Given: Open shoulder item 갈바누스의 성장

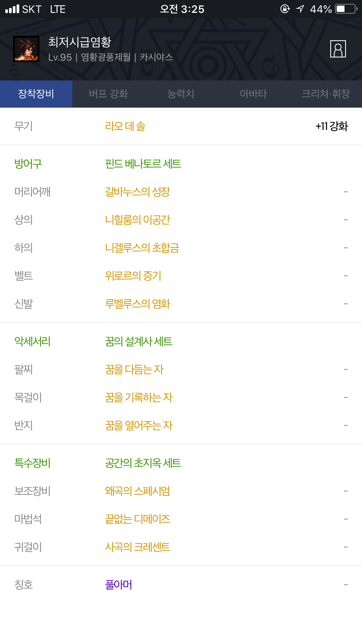Looking at the screenshot, I should [x=138, y=192].
